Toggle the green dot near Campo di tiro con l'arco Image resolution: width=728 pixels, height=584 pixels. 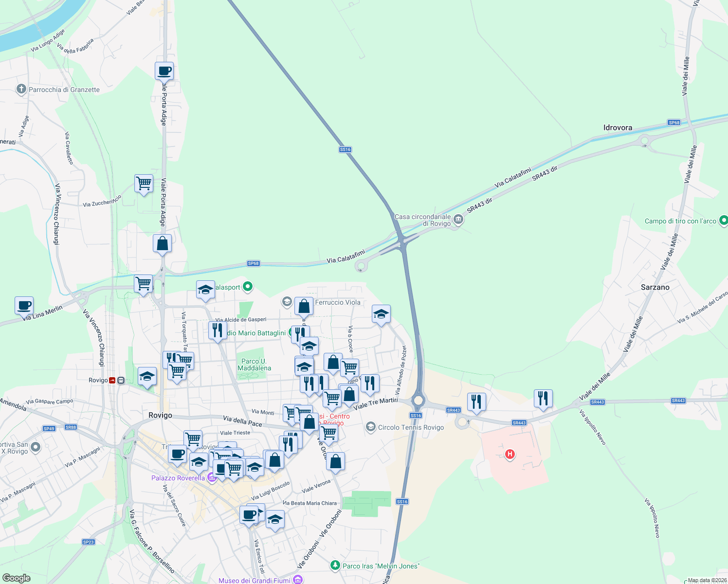coord(724,221)
